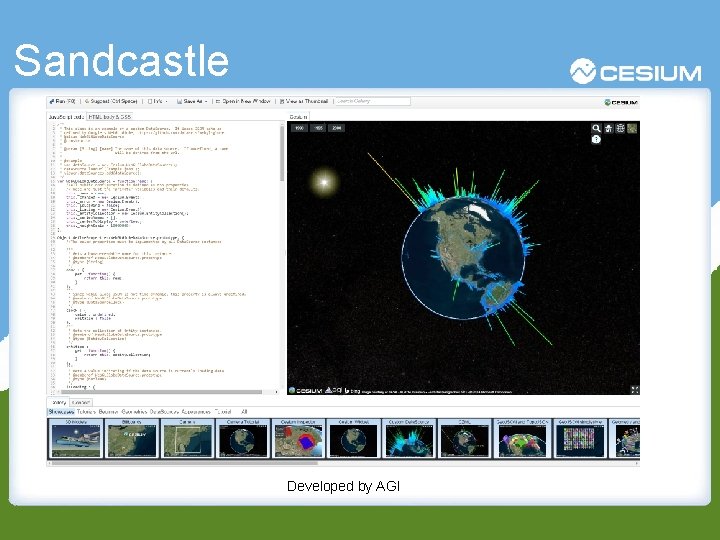Open the geocoder search magnifier icon
This screenshot has width=720, height=540.
(596, 129)
